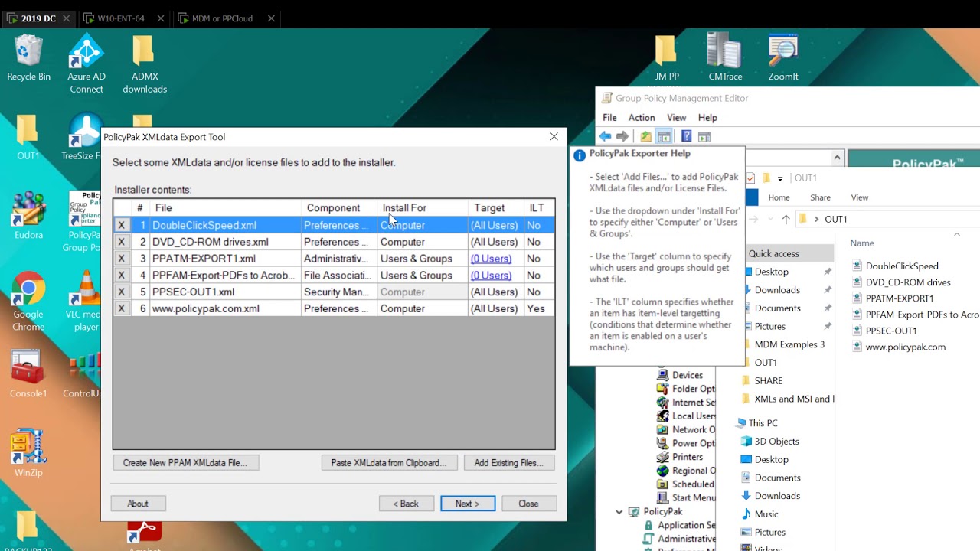Open the CMTrace desktop icon

(725, 58)
